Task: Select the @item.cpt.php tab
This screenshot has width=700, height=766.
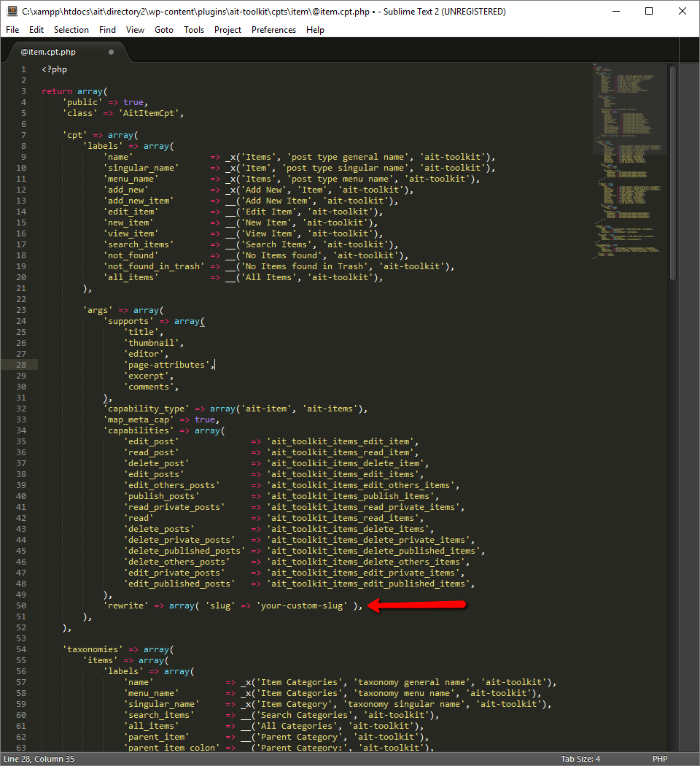Action: tap(48, 53)
